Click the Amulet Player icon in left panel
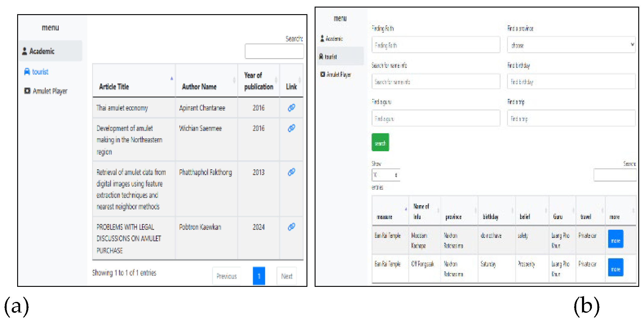 coord(27,91)
